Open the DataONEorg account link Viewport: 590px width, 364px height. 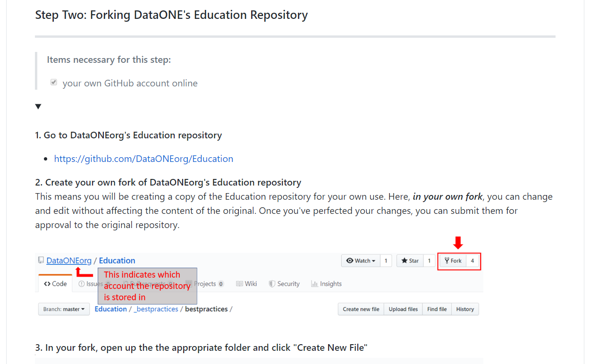69,261
